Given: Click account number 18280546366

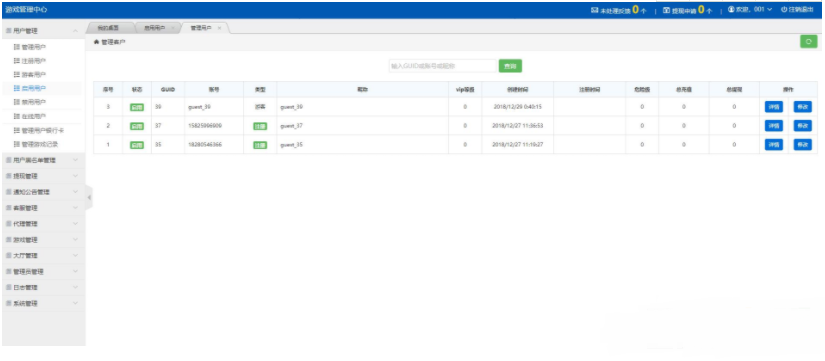Looking at the screenshot, I should (x=204, y=145).
